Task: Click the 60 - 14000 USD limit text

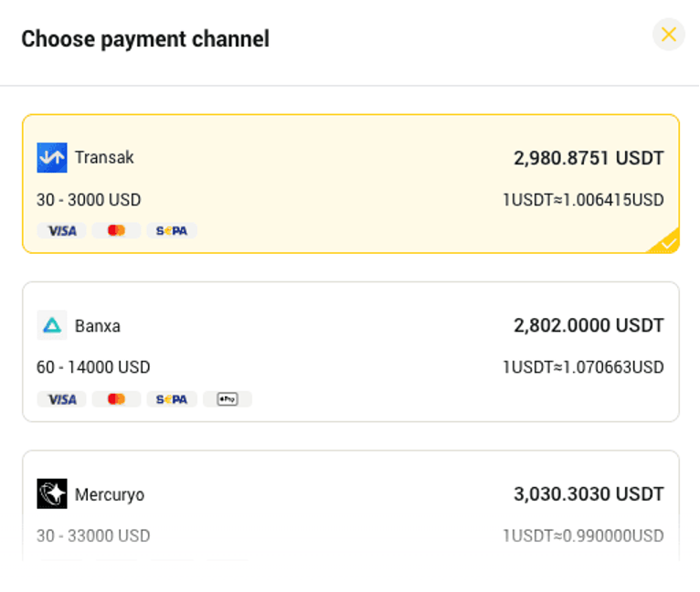Action: pyautogui.click(x=93, y=367)
